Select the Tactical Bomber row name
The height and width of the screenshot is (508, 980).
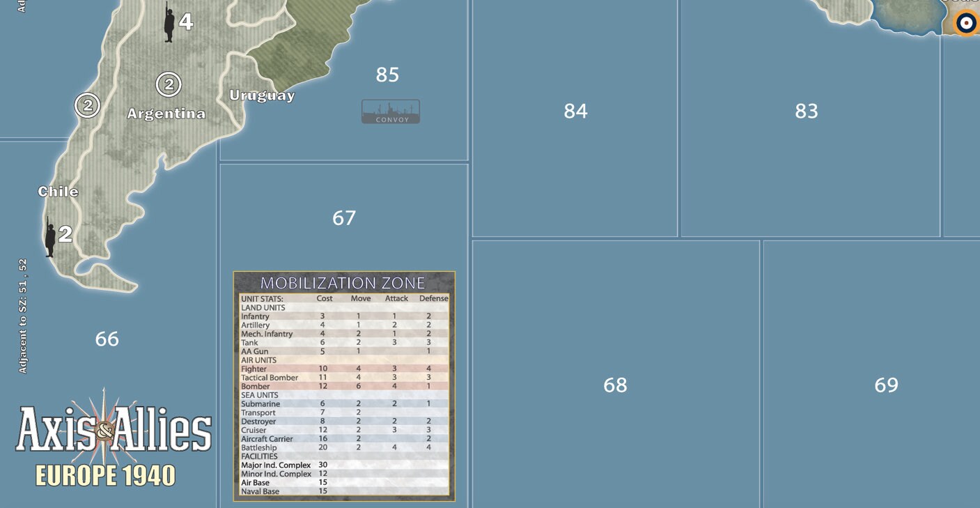point(270,378)
